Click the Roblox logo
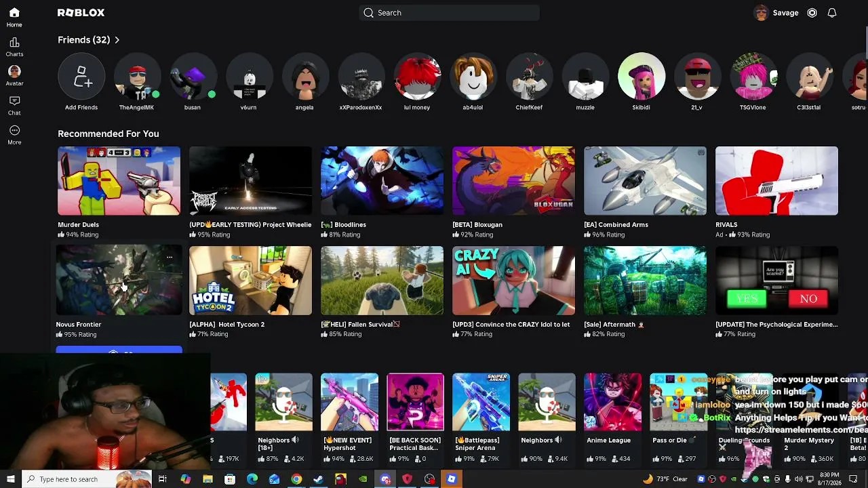This screenshot has width=868, height=488. 81,13
